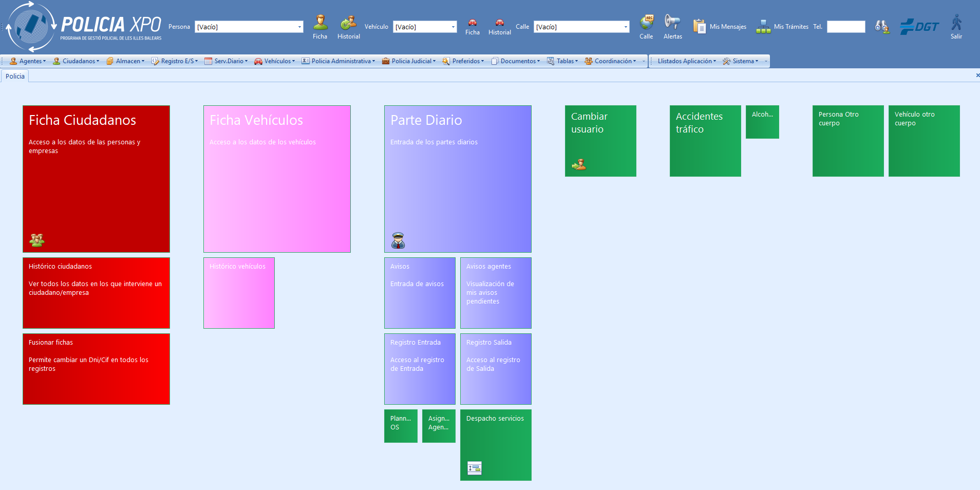Click the Tel. input field

pyautogui.click(x=845, y=27)
